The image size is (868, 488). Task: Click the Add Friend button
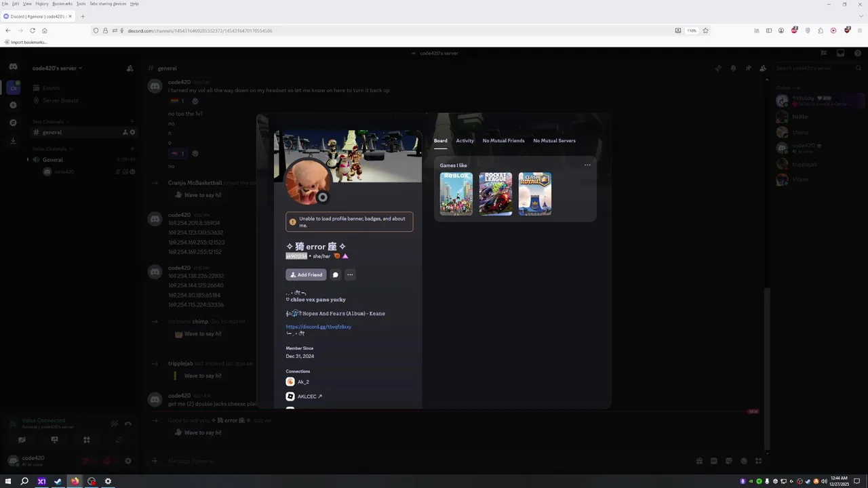[x=306, y=274]
